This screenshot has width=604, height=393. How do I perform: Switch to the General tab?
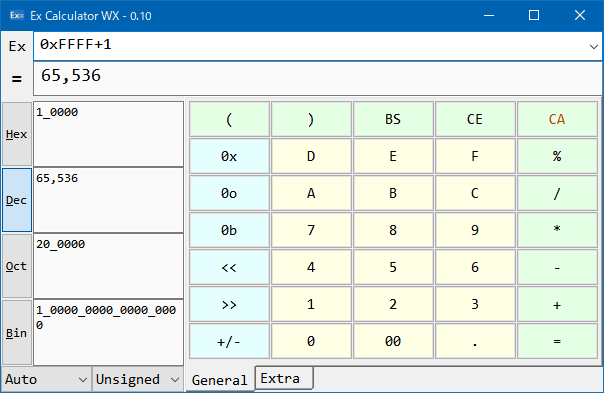click(220, 380)
